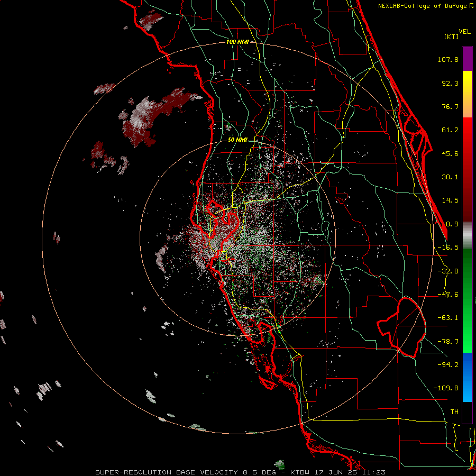Click the VEL legend title

(464, 32)
